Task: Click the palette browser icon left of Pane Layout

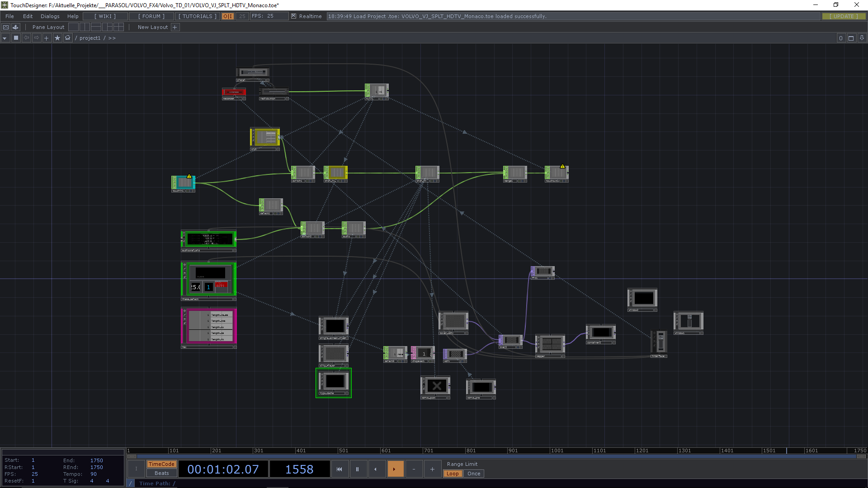Action: tap(16, 27)
